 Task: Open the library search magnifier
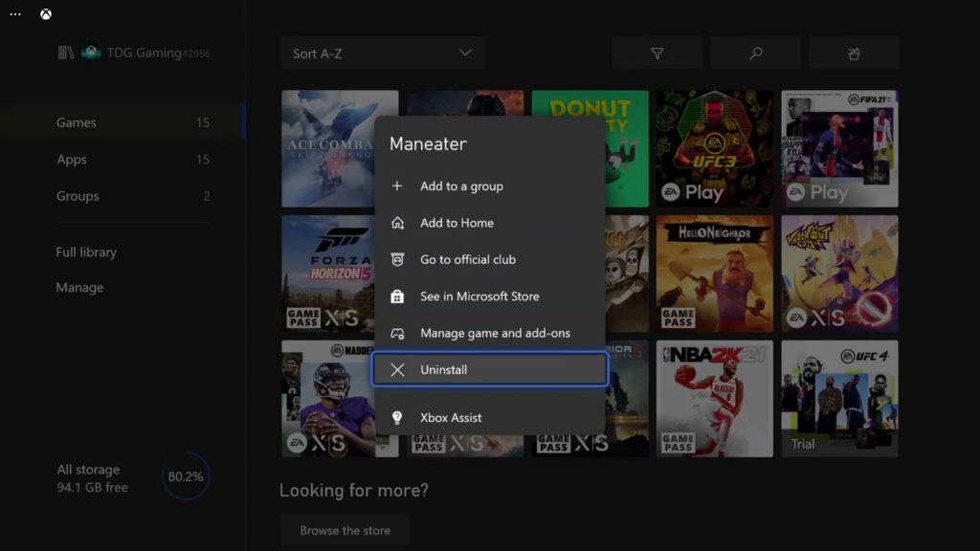pos(756,54)
